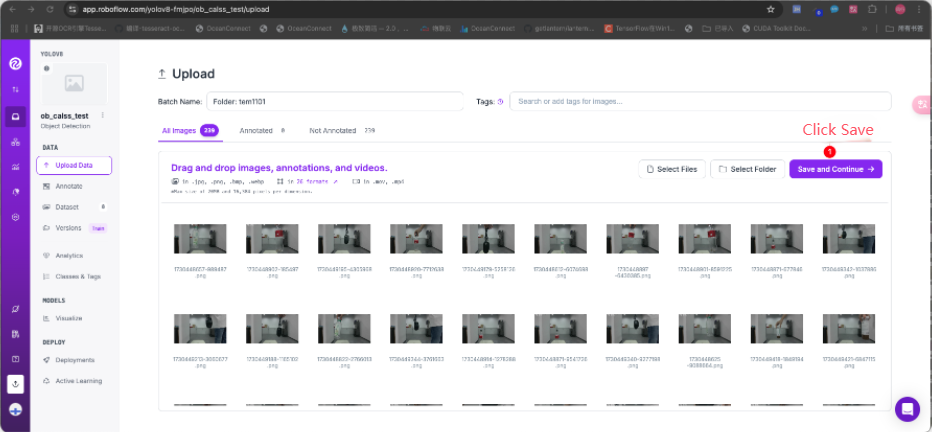Open the browser Extensions puzzle icon
This screenshot has width=932, height=432.
click(873, 10)
